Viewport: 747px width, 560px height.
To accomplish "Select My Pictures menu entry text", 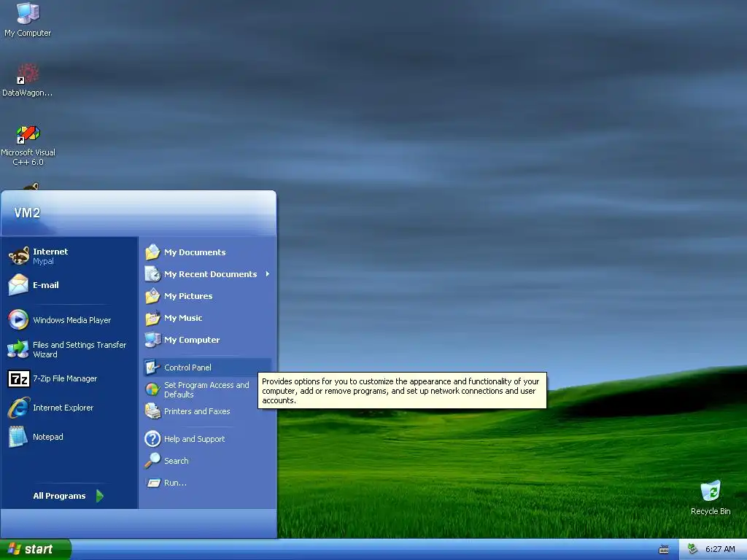I will click(x=188, y=296).
